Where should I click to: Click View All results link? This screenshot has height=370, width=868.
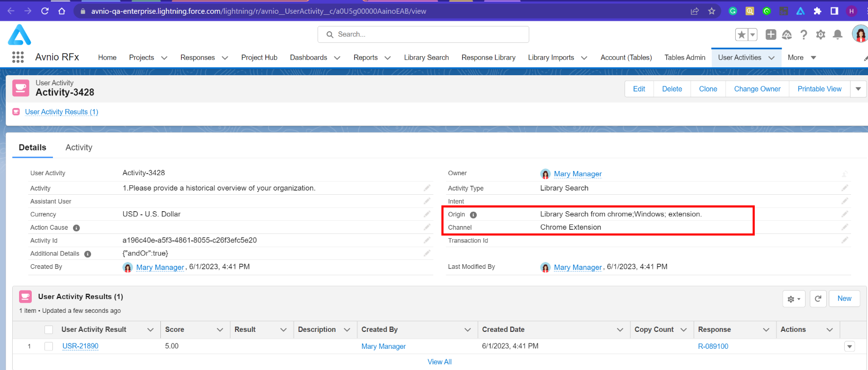(439, 362)
